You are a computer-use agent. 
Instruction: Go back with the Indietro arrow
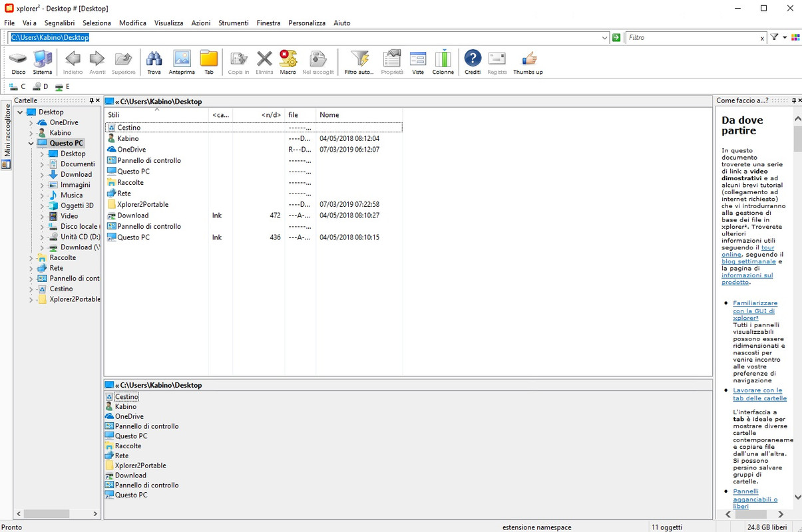tap(73, 63)
